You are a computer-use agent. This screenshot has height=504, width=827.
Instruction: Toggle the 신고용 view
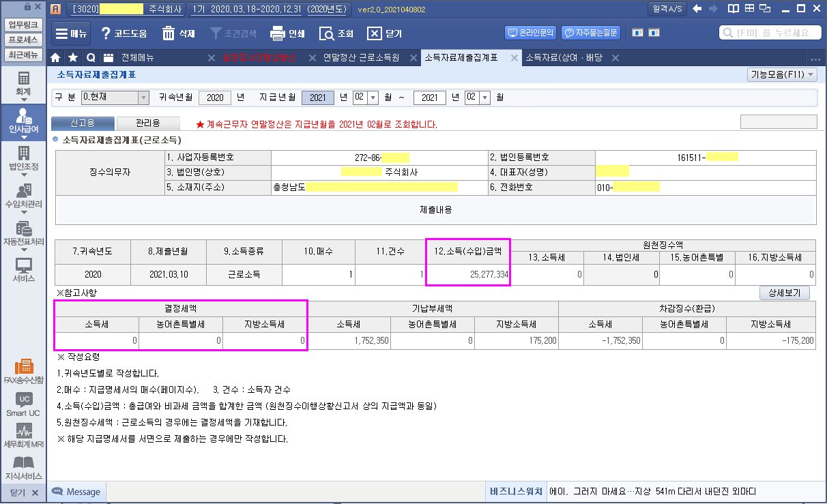tap(82, 123)
